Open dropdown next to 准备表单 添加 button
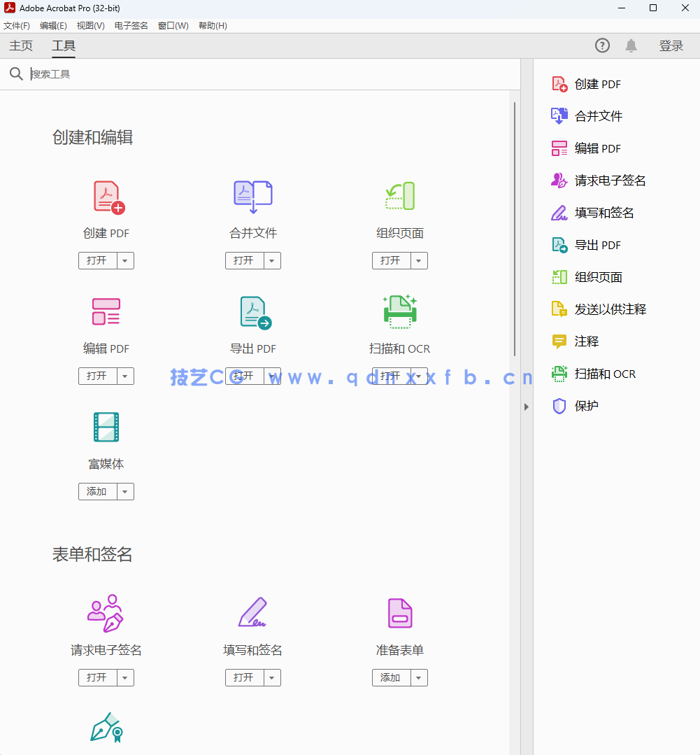This screenshot has height=755, width=700. pyautogui.click(x=419, y=677)
